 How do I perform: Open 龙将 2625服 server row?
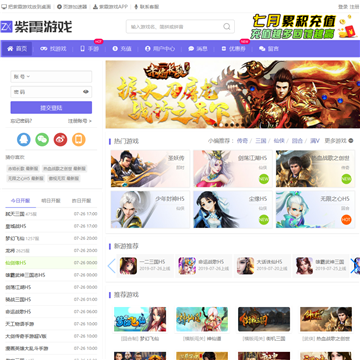[x=51, y=250]
